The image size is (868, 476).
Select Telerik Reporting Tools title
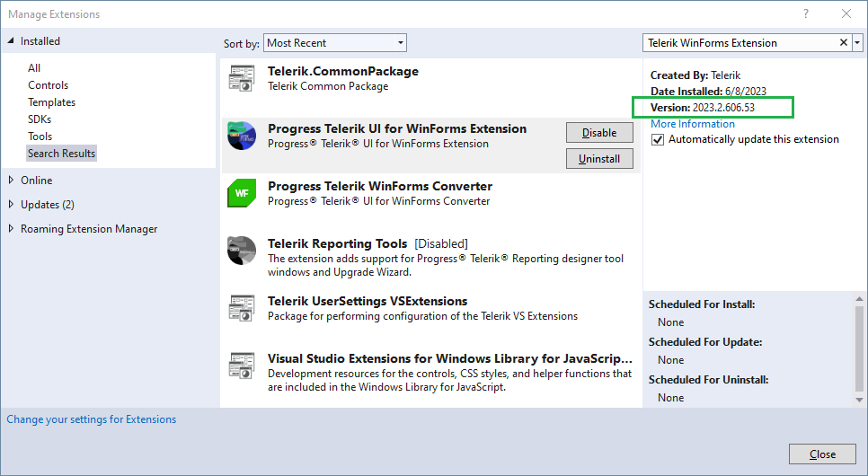338,243
